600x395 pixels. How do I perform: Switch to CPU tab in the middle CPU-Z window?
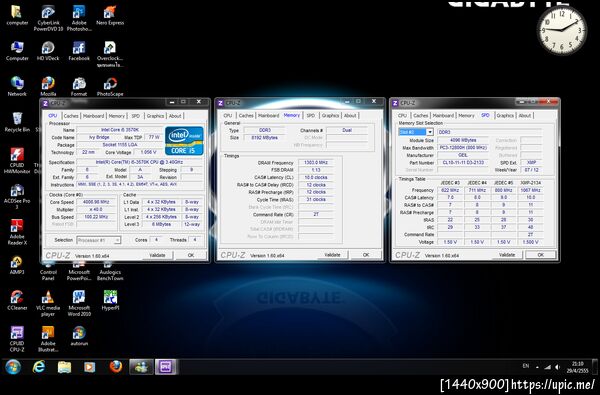(228, 115)
